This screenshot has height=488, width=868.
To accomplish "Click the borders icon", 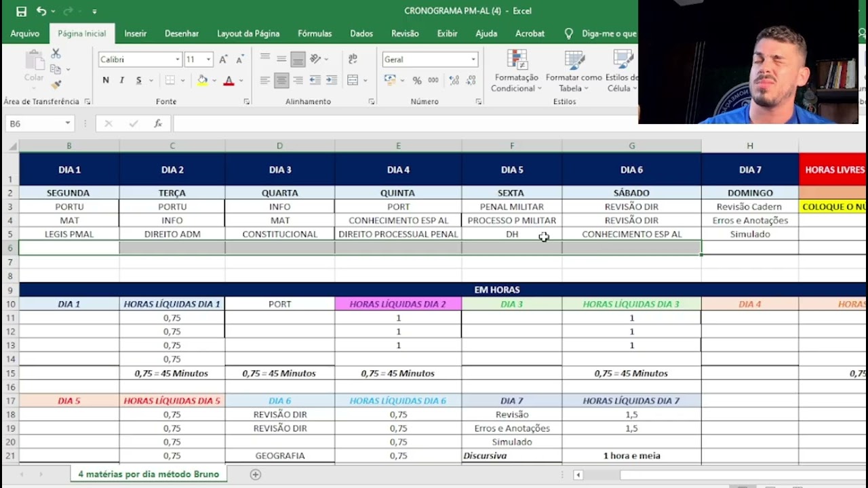I will 170,80.
